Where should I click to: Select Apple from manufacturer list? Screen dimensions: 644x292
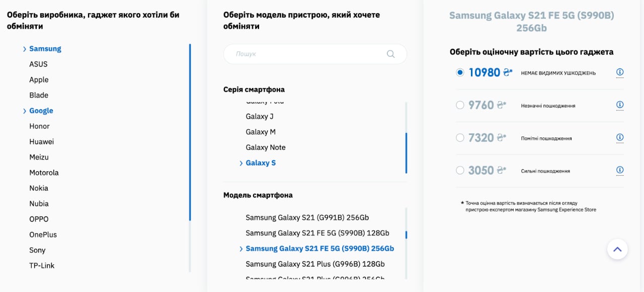pyautogui.click(x=39, y=80)
